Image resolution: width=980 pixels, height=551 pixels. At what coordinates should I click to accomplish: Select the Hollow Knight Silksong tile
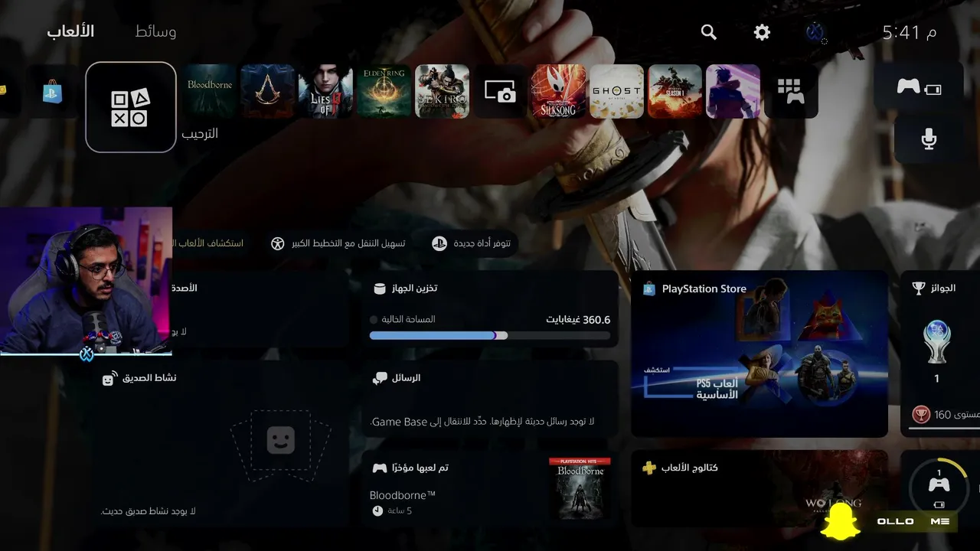coord(559,91)
